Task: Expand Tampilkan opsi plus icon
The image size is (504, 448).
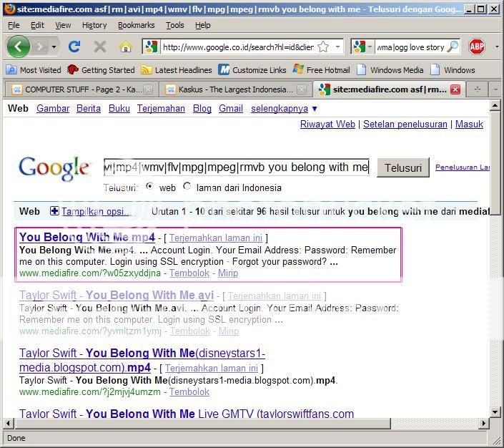Action: [54, 211]
